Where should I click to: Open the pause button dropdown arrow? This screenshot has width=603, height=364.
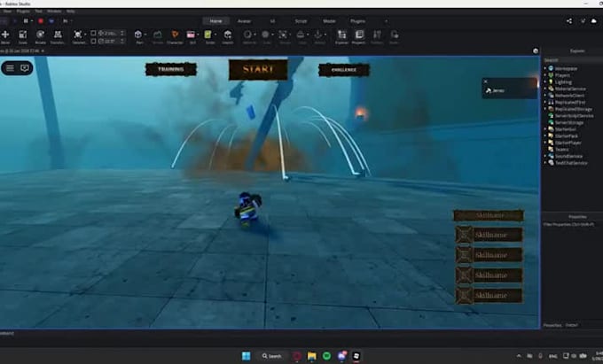click(32, 20)
